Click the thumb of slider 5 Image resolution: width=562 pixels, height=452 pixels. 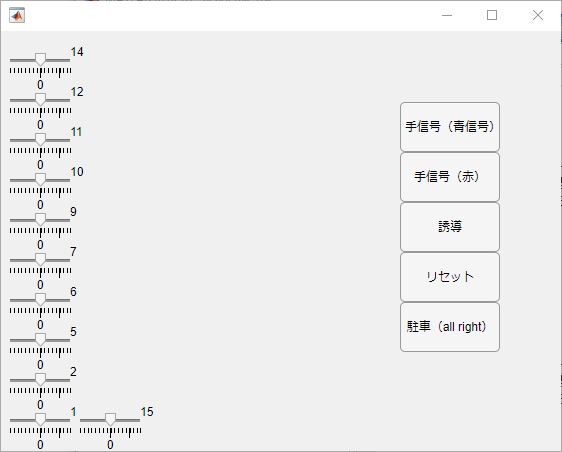41,340
